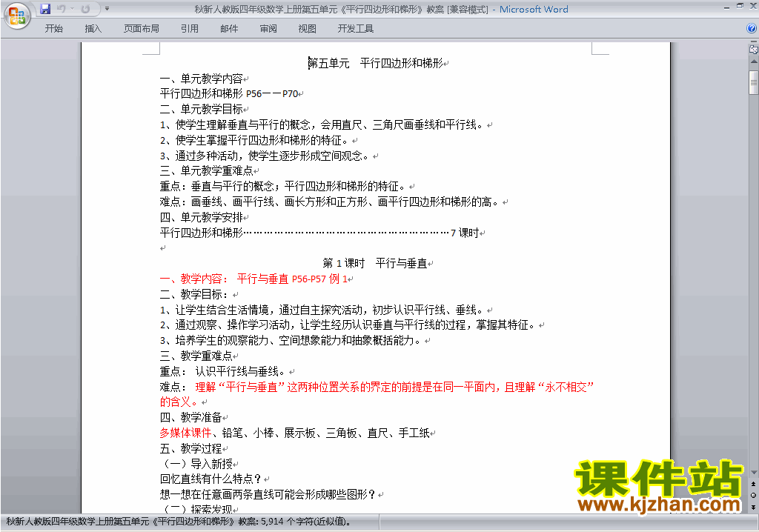Click the line （一）导入新授
Image resolution: width=759 pixels, height=532 pixels.
click(196, 464)
